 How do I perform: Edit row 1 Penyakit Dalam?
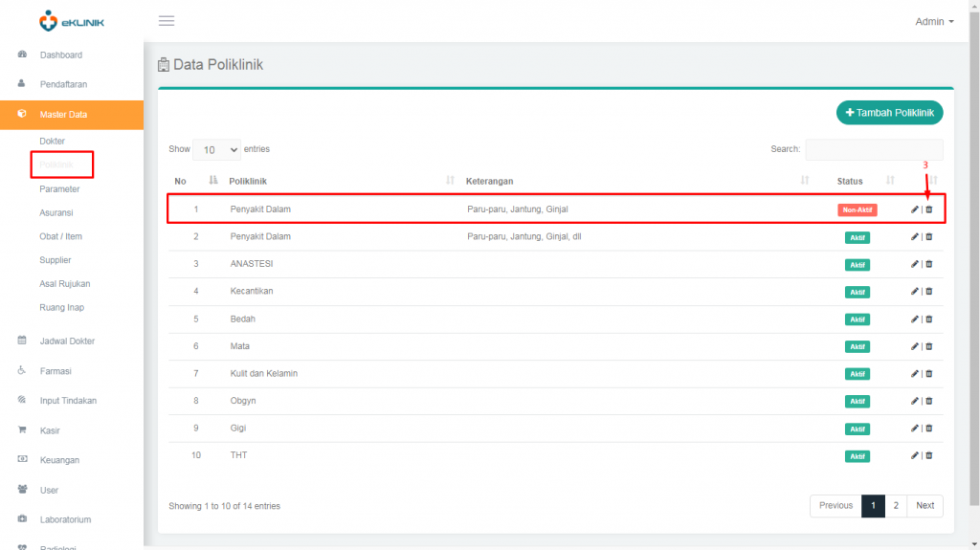pyautogui.click(x=914, y=209)
